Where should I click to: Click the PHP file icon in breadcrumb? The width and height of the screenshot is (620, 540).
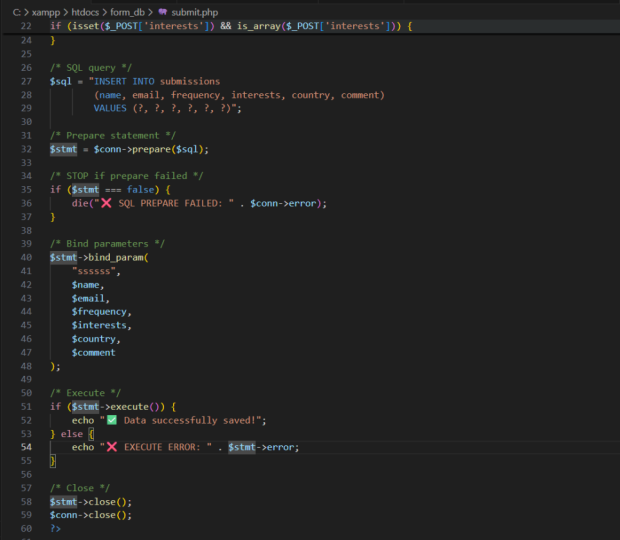click(163, 12)
